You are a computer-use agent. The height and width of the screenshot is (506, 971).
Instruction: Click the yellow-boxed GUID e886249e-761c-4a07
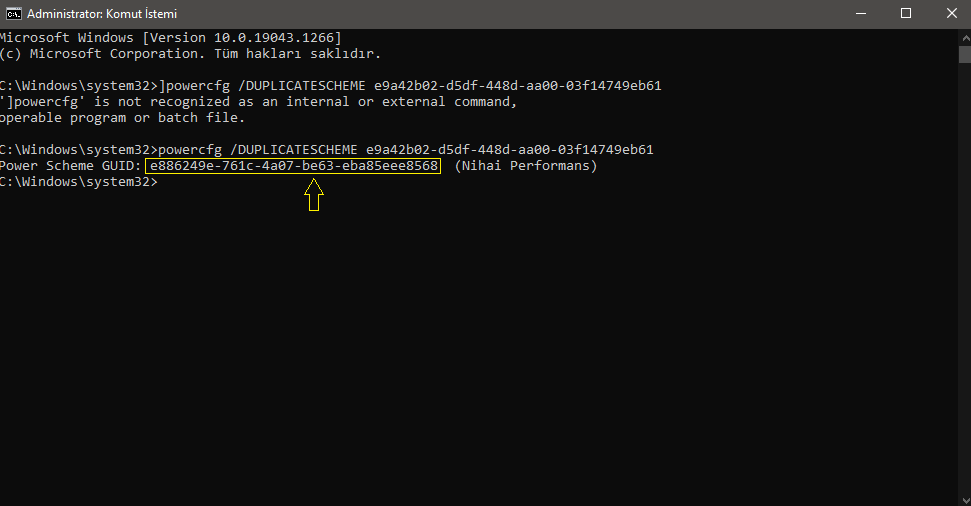293,166
